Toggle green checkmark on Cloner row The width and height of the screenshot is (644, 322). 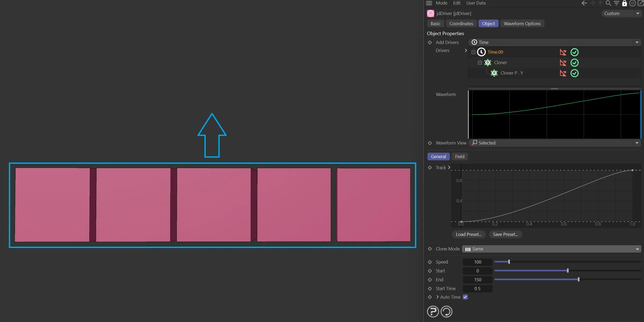(574, 63)
